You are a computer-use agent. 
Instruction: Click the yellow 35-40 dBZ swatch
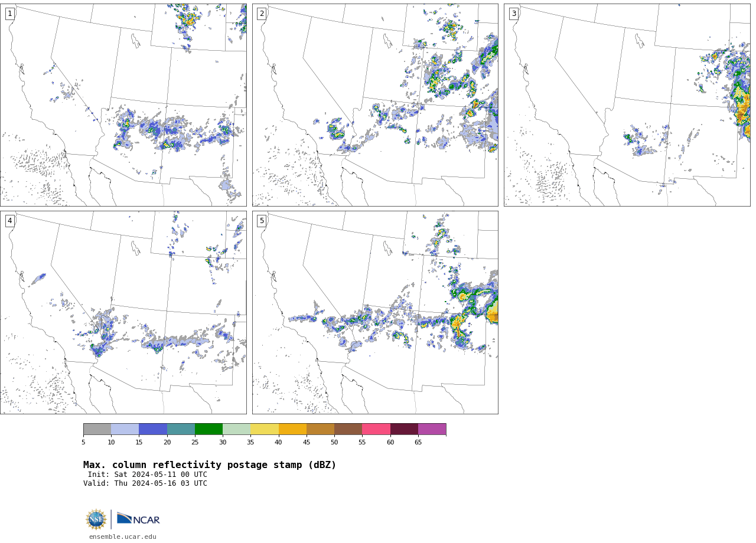[265, 429]
